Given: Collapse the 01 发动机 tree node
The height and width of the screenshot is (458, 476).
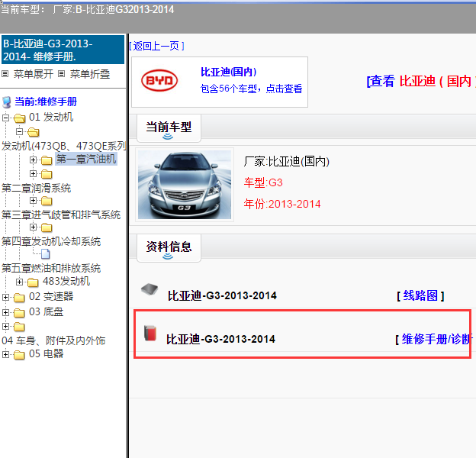Looking at the screenshot, I should click(x=6, y=118).
